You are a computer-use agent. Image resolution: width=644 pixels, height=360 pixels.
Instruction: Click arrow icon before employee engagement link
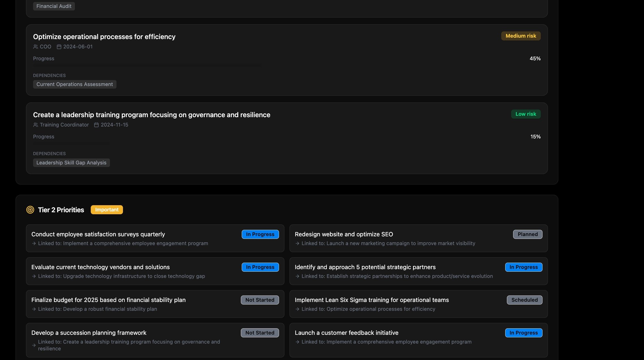click(x=34, y=243)
